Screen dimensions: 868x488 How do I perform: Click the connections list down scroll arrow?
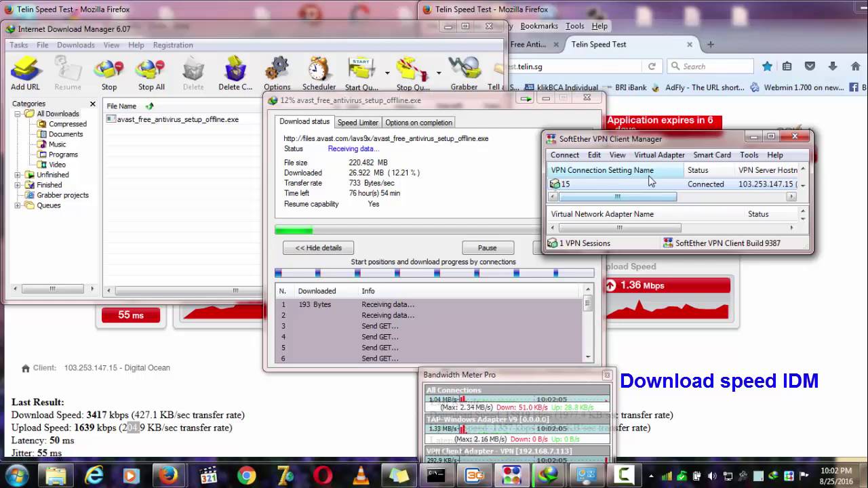(588, 357)
